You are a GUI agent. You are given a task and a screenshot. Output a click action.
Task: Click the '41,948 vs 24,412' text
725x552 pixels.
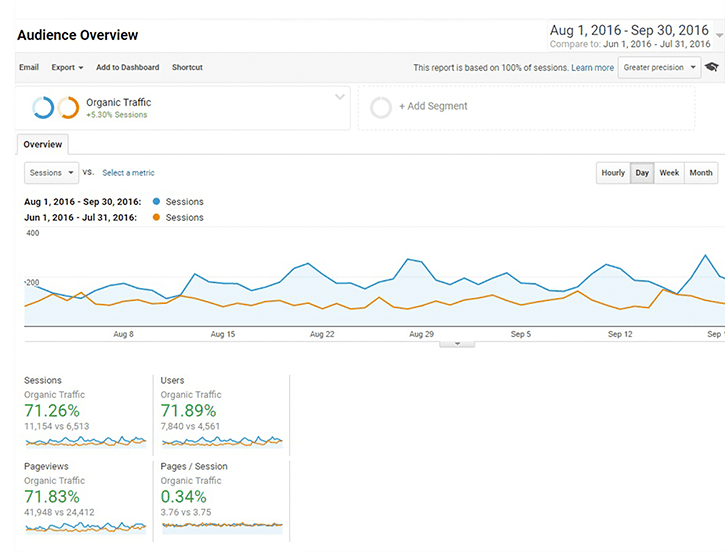(x=59, y=512)
